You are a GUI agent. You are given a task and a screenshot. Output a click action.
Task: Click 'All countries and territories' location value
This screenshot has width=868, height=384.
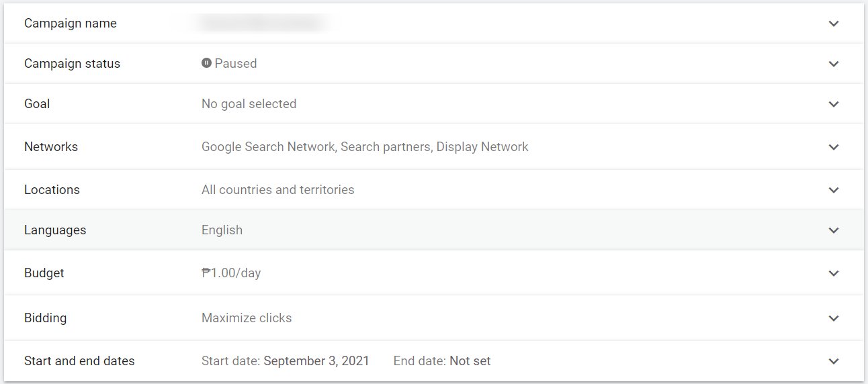(277, 189)
